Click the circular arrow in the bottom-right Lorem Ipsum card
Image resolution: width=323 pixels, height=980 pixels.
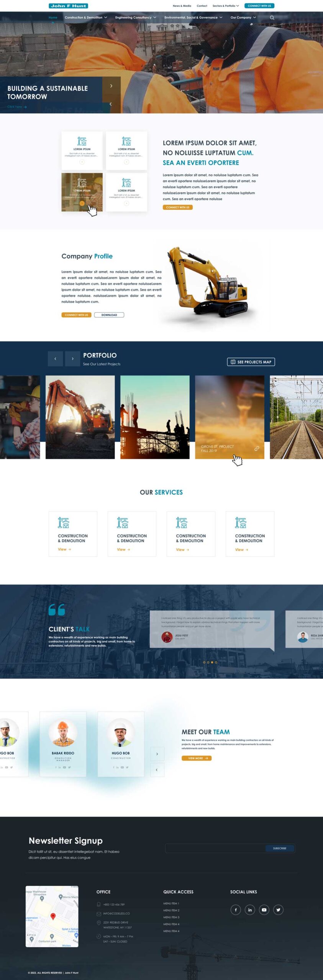pos(126,203)
